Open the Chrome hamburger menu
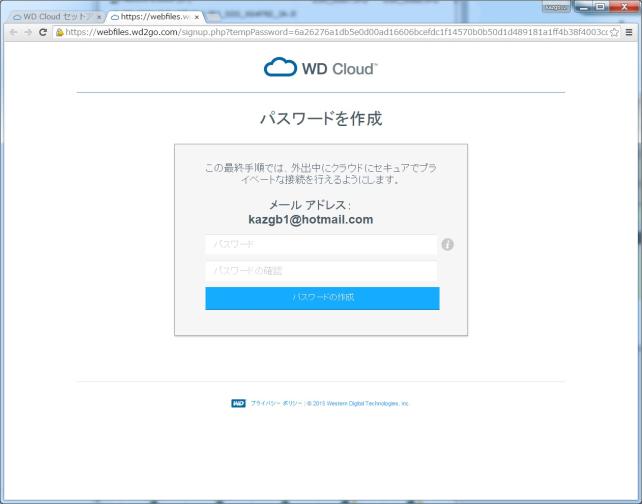 (629, 32)
